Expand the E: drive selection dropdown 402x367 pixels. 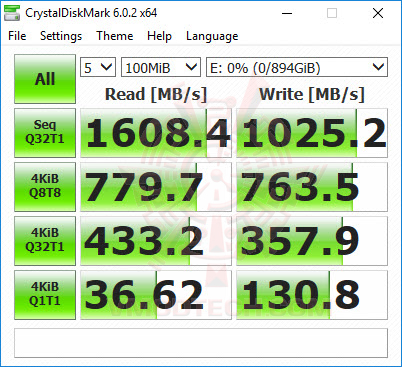click(297, 67)
